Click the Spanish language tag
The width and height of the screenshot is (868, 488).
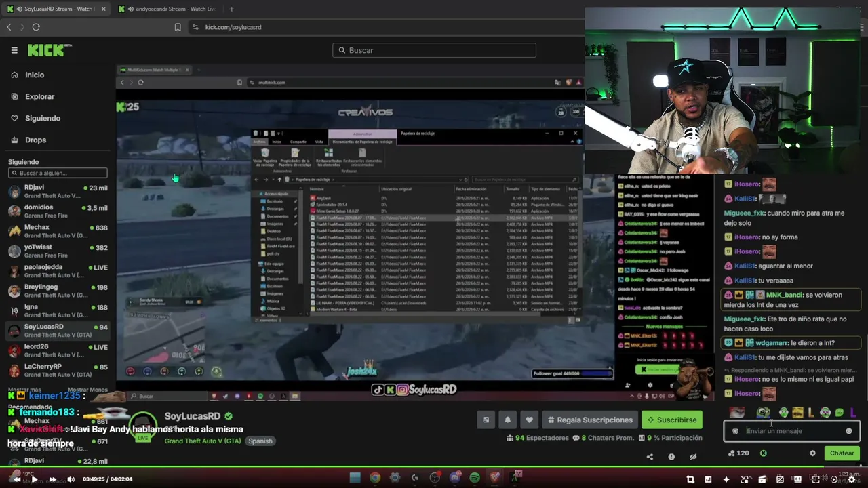coord(260,441)
